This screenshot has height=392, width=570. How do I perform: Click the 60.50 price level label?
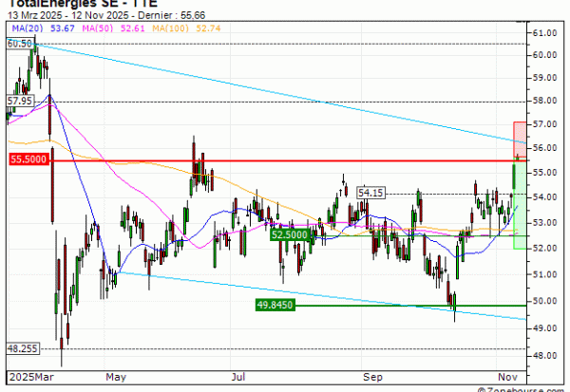point(20,44)
